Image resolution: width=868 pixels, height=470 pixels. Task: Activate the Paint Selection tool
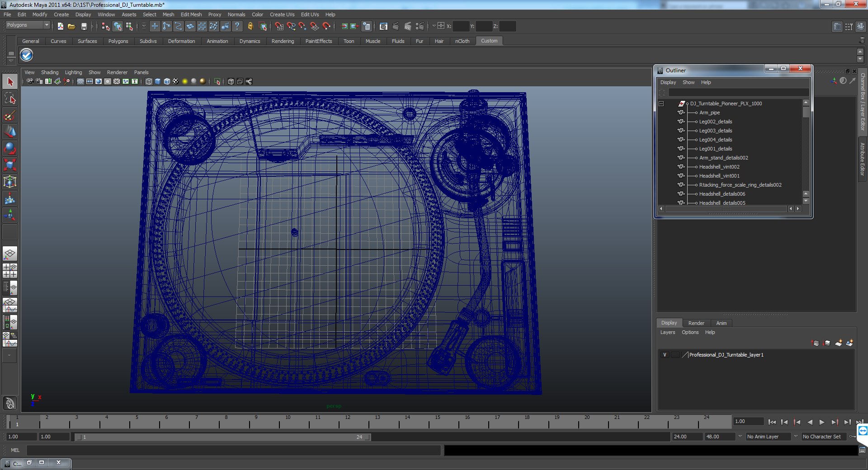[x=10, y=115]
